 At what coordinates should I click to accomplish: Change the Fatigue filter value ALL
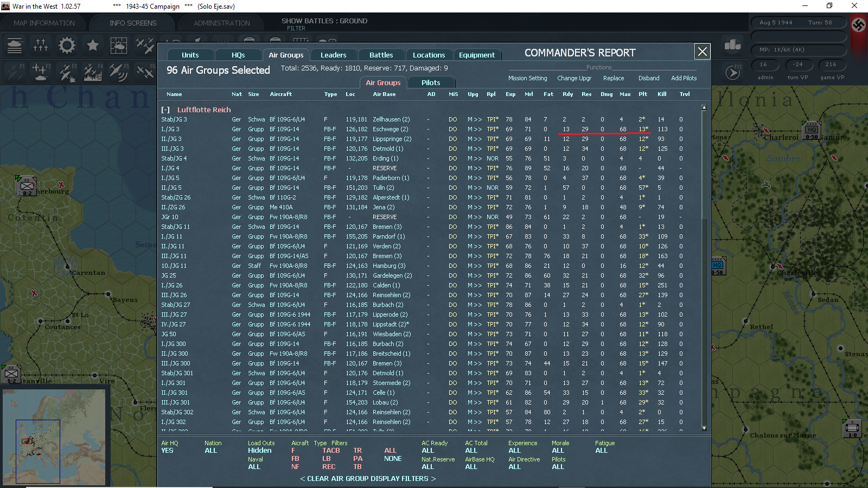(x=601, y=451)
